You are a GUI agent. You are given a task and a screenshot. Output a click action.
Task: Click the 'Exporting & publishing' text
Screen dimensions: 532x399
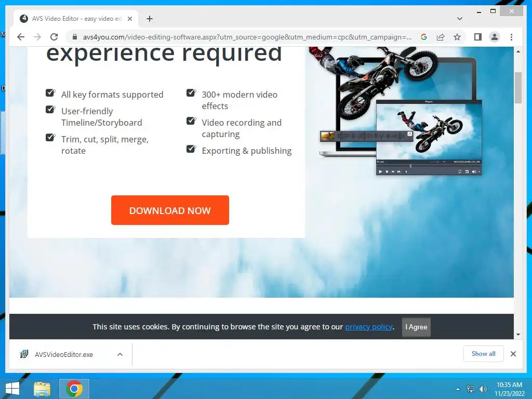click(247, 151)
